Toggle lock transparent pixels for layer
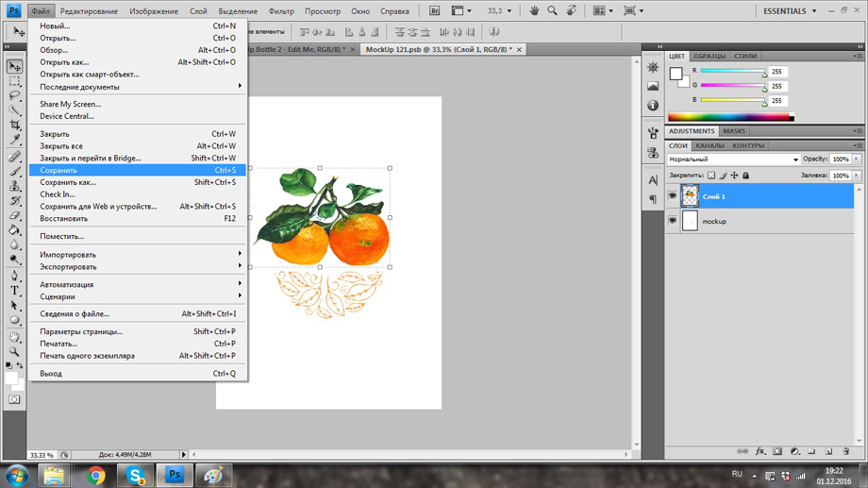This screenshot has width=868, height=488. [x=711, y=176]
